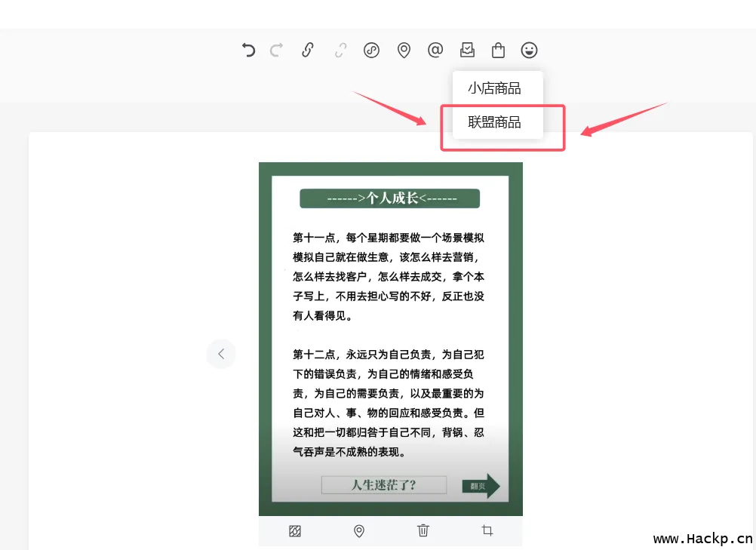Click the circled mini-program link icon

tap(371, 51)
